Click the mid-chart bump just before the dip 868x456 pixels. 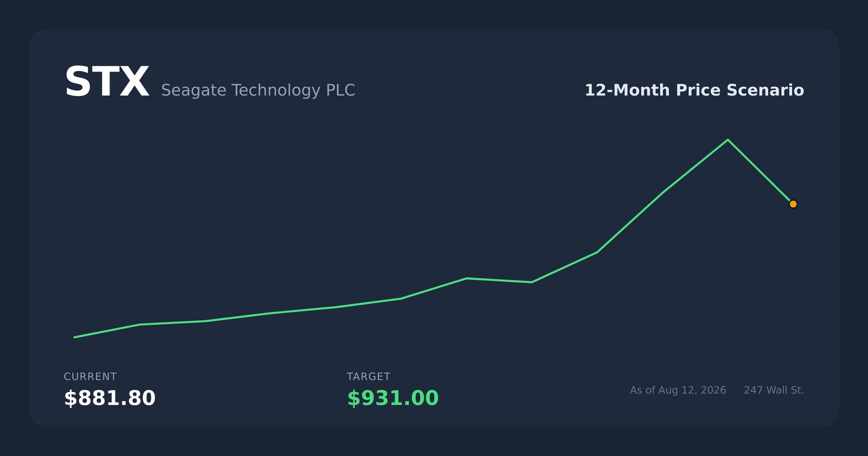pyautogui.click(x=466, y=278)
